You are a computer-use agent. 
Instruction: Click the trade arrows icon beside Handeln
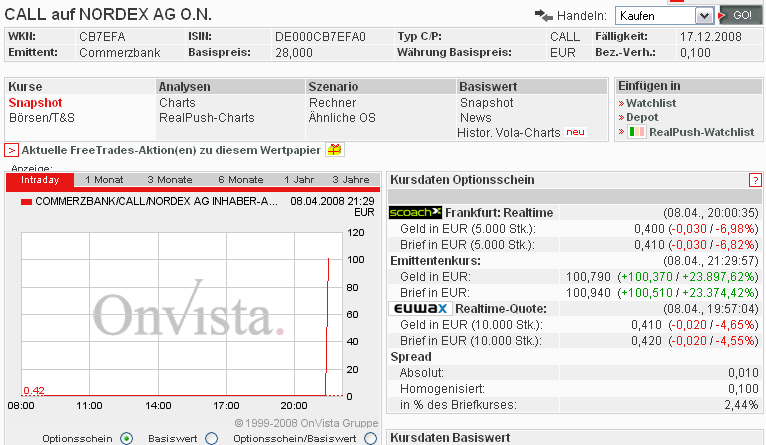point(543,16)
